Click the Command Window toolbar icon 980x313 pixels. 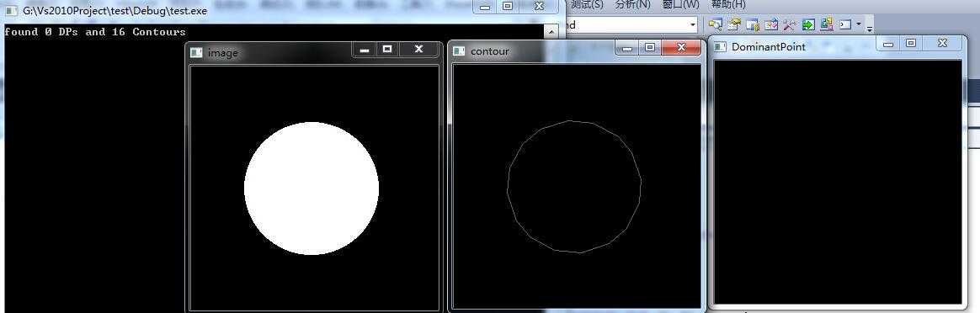pyautogui.click(x=845, y=25)
